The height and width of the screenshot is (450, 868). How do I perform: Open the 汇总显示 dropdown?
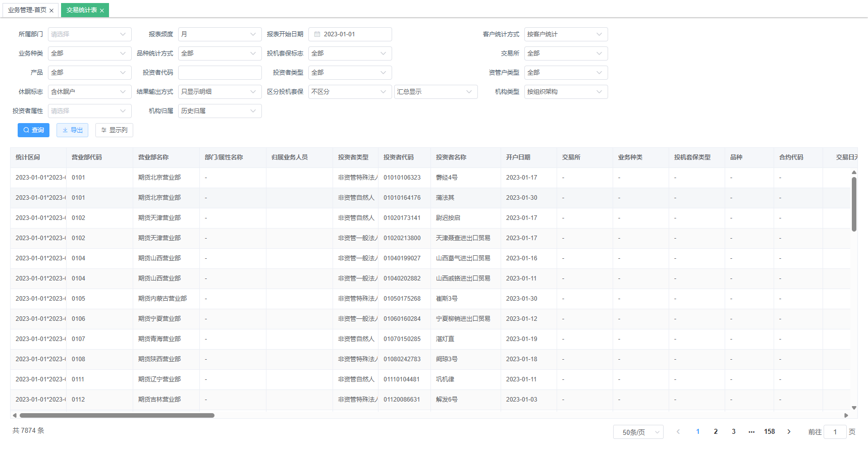pyautogui.click(x=436, y=92)
